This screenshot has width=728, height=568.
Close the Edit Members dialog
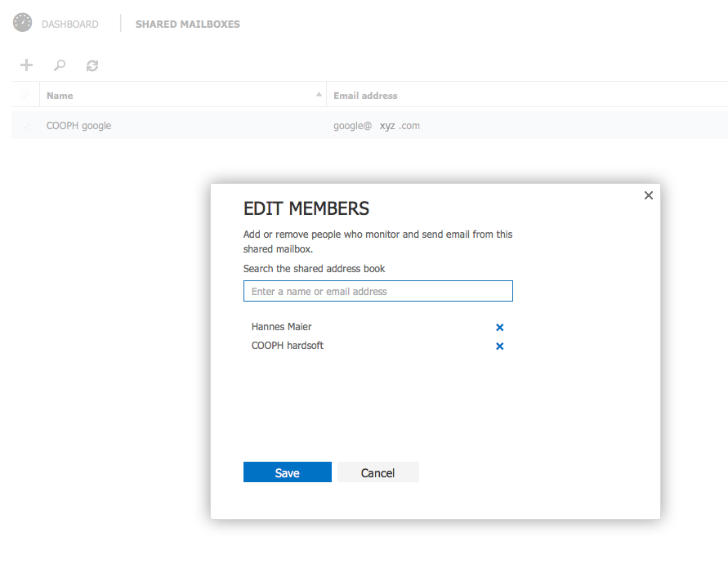649,195
